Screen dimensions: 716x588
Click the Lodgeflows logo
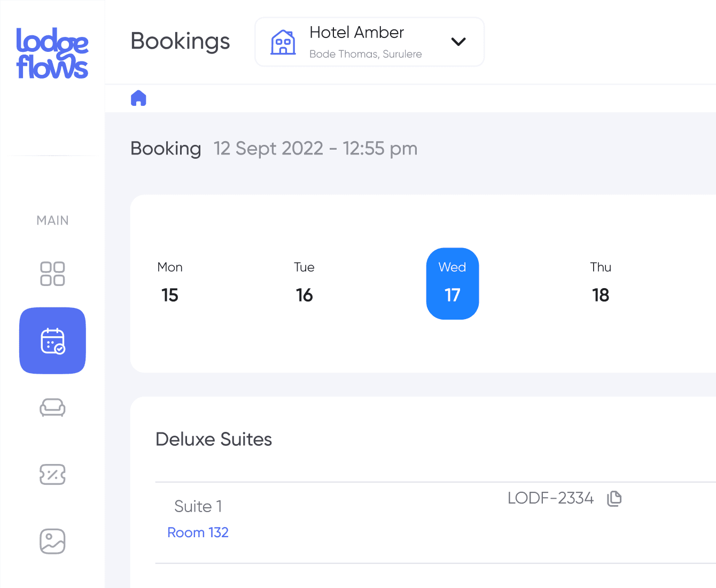(x=52, y=53)
